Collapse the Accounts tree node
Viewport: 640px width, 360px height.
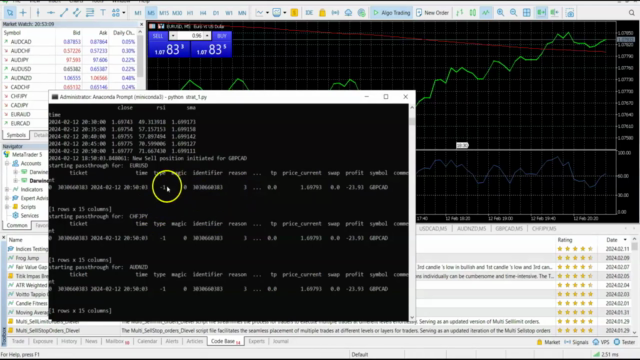coord(7,163)
